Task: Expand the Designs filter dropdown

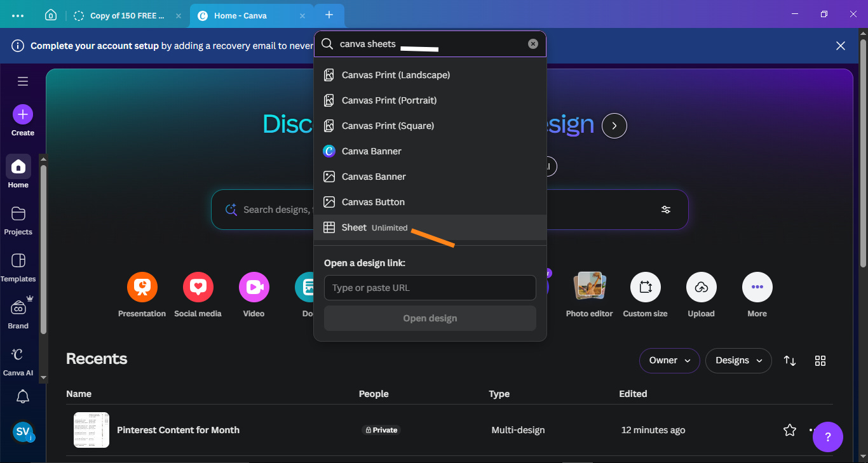Action: (x=739, y=360)
